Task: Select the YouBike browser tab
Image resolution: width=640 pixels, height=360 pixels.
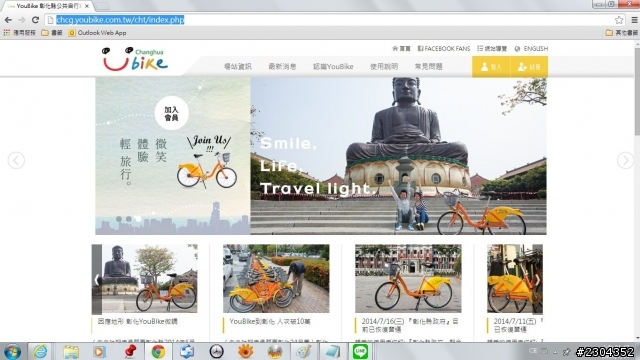Action: 47,6
